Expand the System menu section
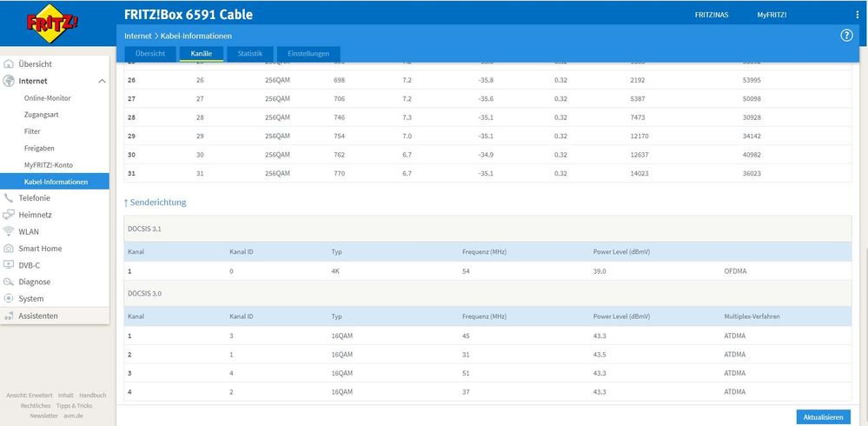The image size is (868, 426). click(30, 298)
